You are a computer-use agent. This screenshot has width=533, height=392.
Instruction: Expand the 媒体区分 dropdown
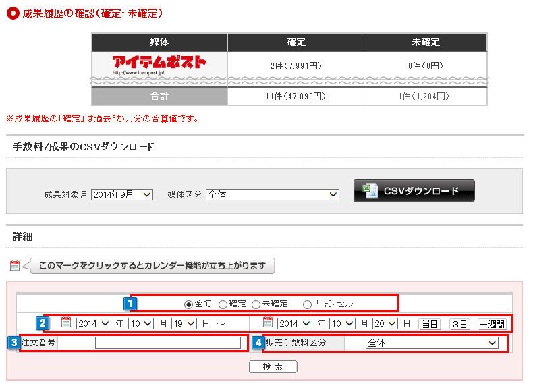[272, 194]
